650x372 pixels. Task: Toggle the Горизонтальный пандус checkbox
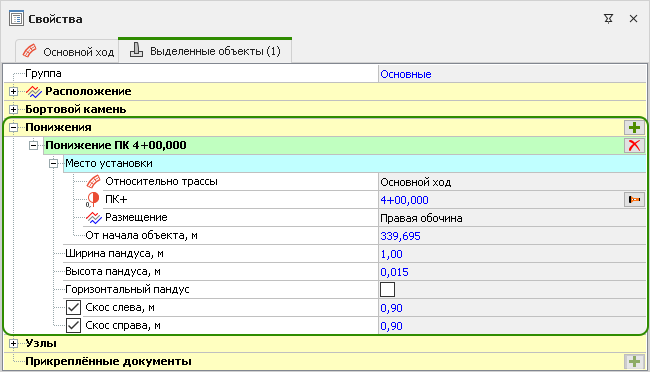pyautogui.click(x=387, y=289)
